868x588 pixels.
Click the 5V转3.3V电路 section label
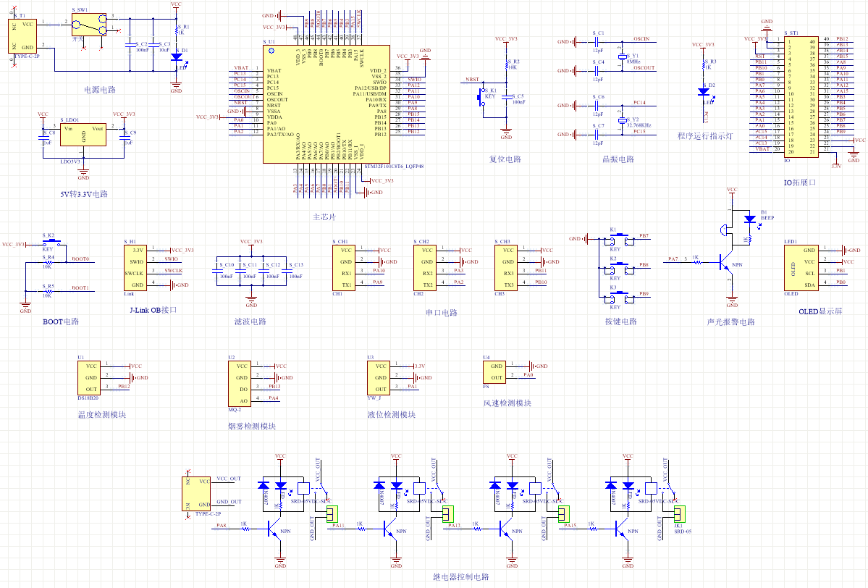click(x=84, y=194)
